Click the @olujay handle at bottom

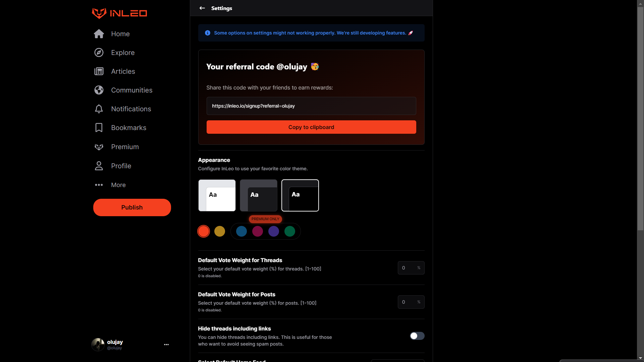[114, 348]
